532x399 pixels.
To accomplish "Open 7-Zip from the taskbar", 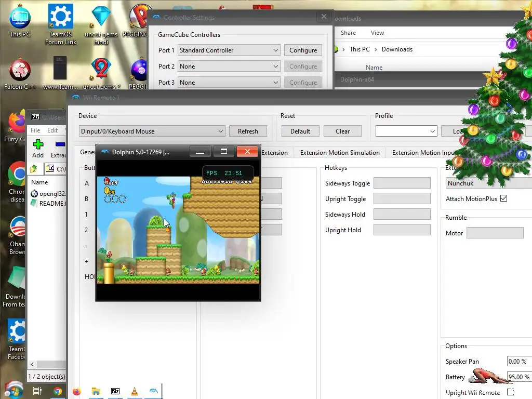I will tap(115, 391).
